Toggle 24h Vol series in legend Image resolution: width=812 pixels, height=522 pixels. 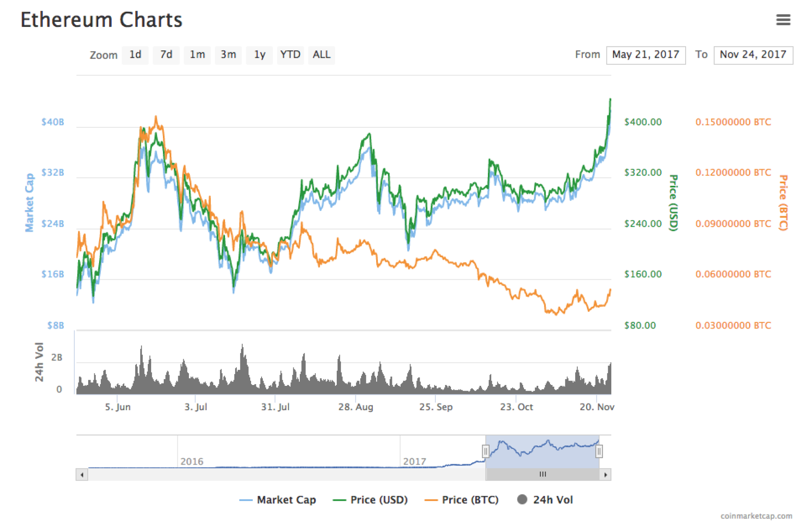545,500
